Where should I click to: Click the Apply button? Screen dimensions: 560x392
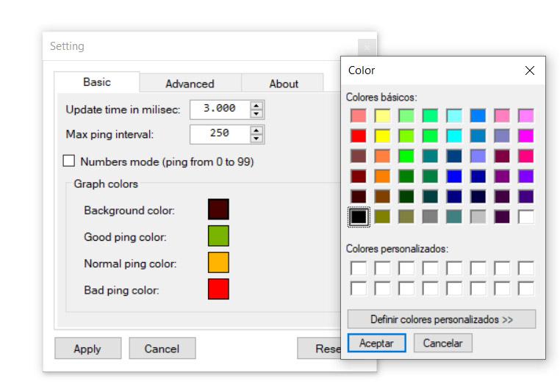pos(87,349)
